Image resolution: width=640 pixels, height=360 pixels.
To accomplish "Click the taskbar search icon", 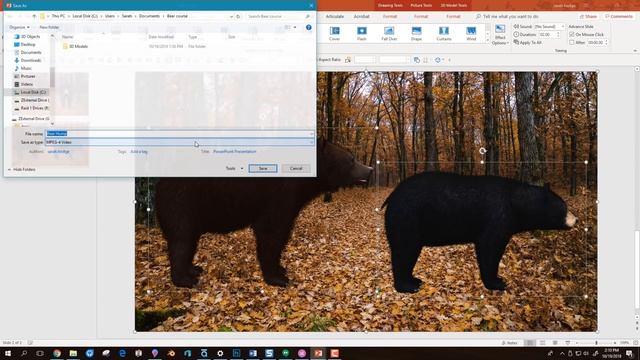I will click(24, 353).
